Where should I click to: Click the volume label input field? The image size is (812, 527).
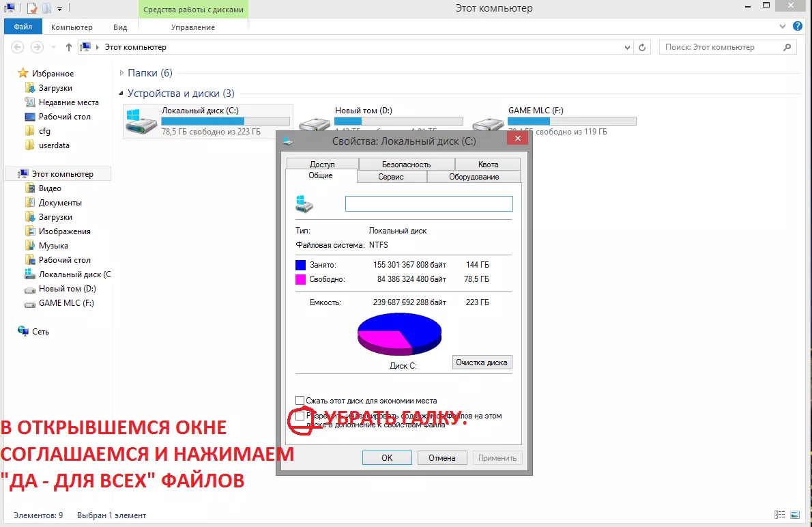point(429,203)
